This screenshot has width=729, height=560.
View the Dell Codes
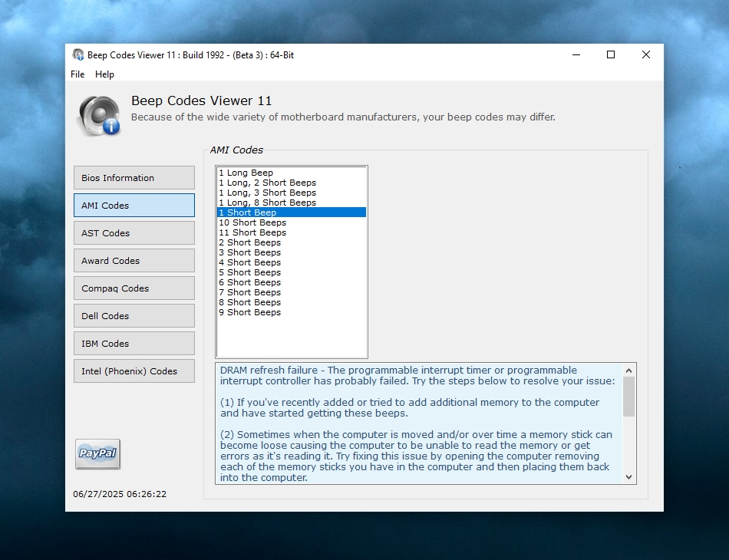[134, 316]
